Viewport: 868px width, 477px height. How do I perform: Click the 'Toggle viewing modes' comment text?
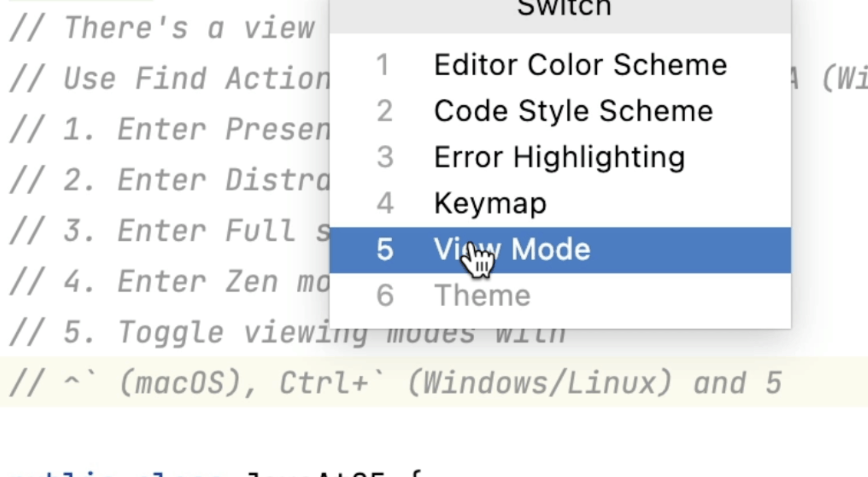pyautogui.click(x=217, y=332)
